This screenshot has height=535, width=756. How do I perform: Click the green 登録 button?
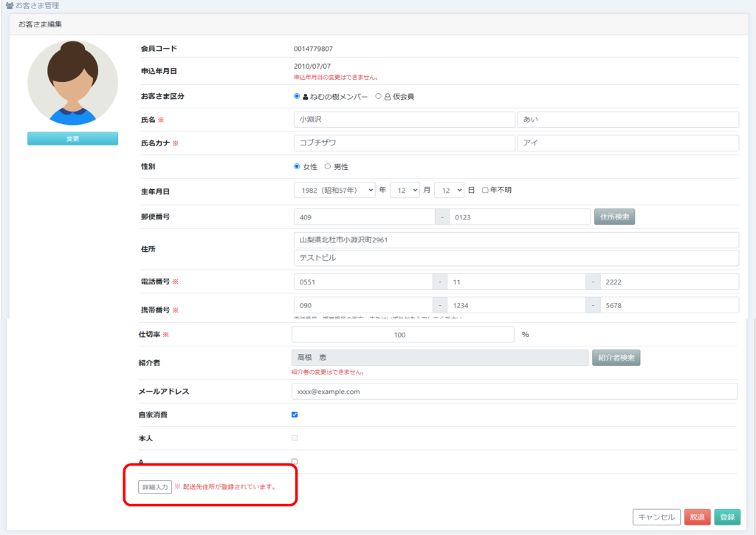727,517
